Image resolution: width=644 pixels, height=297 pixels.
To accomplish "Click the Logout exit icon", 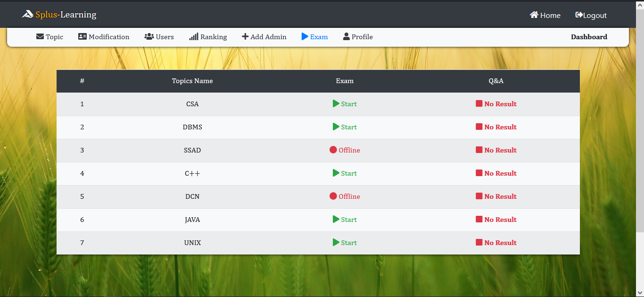I will (x=579, y=15).
